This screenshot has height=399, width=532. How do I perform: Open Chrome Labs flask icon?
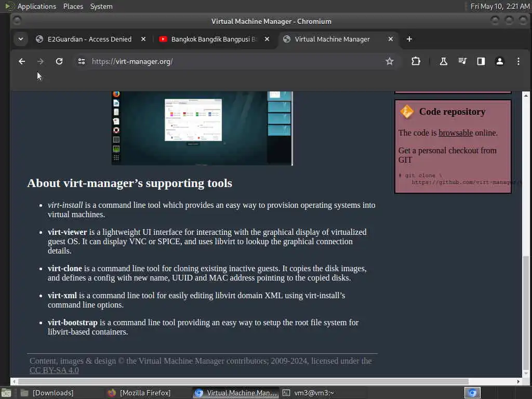pos(444,61)
